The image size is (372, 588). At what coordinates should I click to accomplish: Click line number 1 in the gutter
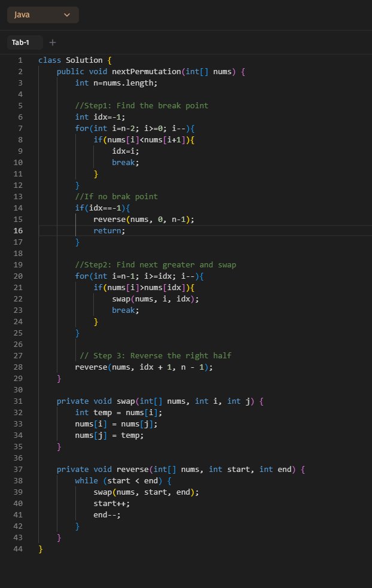coord(20,60)
